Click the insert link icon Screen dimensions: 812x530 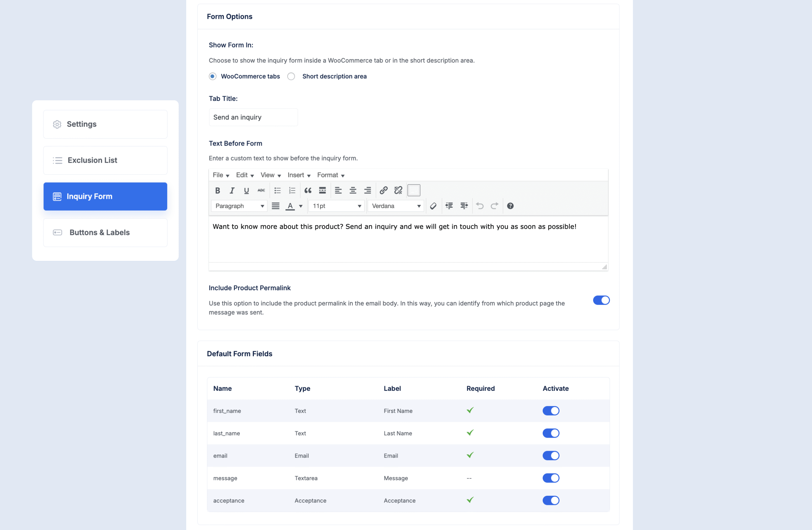(383, 190)
